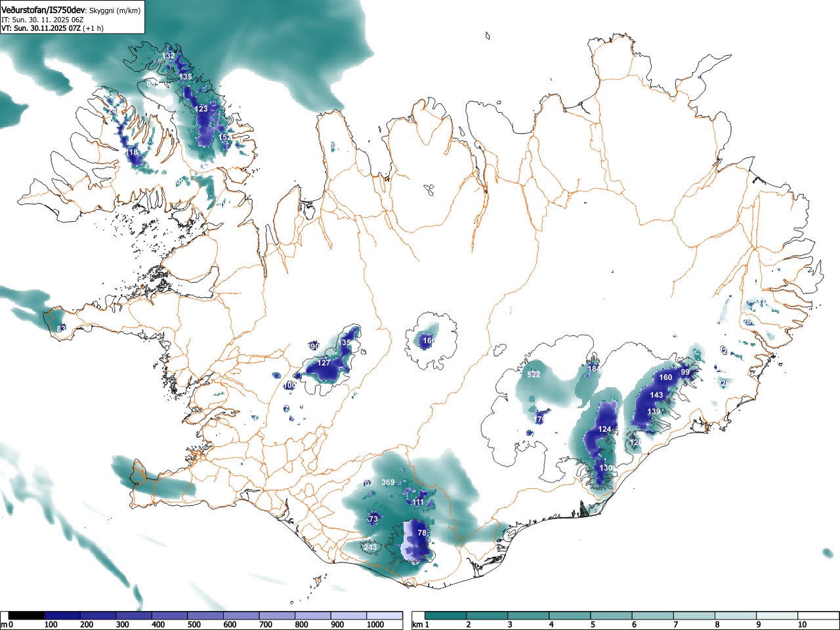Click the visibility value '243' on the map
The image size is (840, 630).
(x=370, y=547)
